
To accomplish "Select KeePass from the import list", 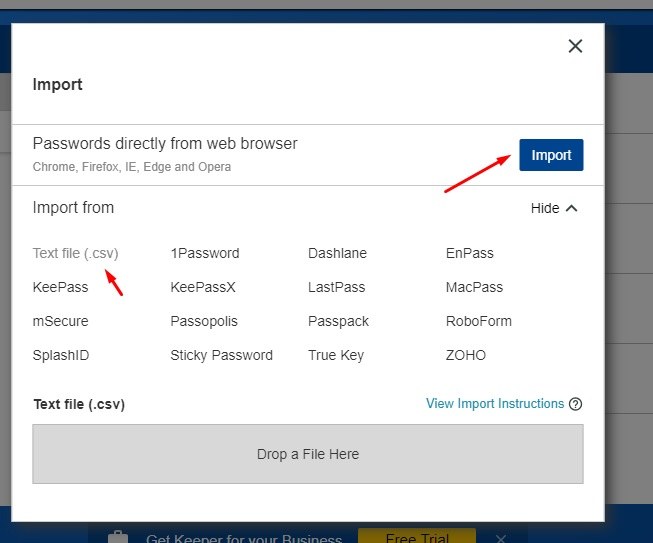I will click(60, 287).
